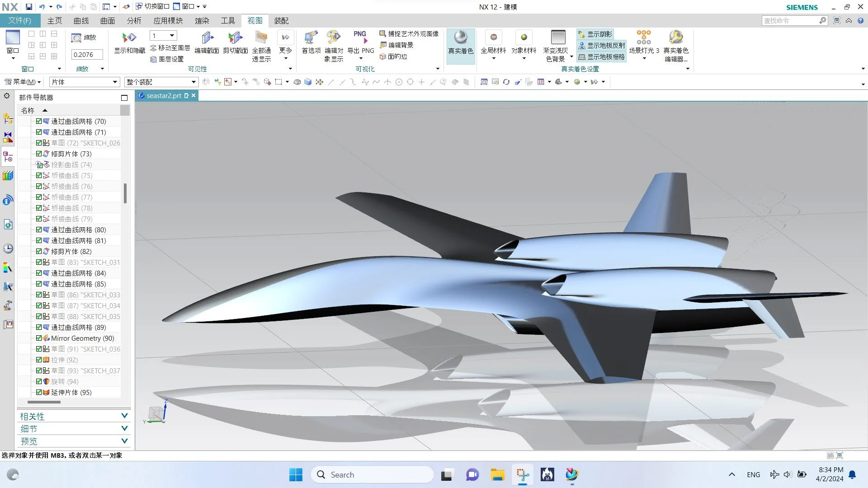Open the Preferences (首选项) icon

311,38
